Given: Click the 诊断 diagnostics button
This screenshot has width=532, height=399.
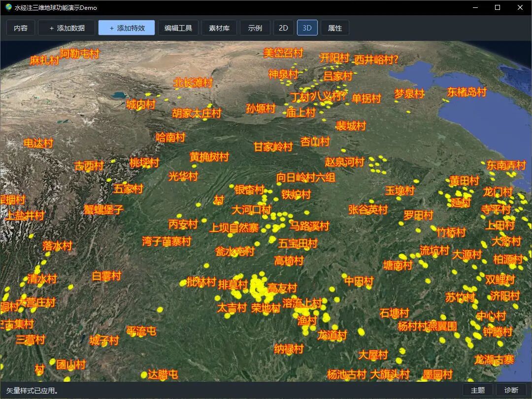Looking at the screenshot, I should coord(511,390).
